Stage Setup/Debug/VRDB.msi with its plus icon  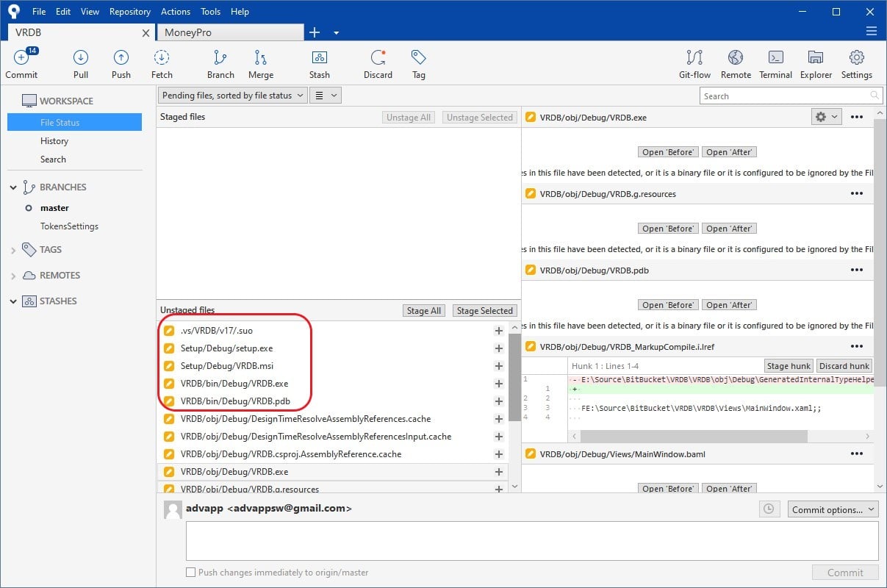tap(499, 366)
